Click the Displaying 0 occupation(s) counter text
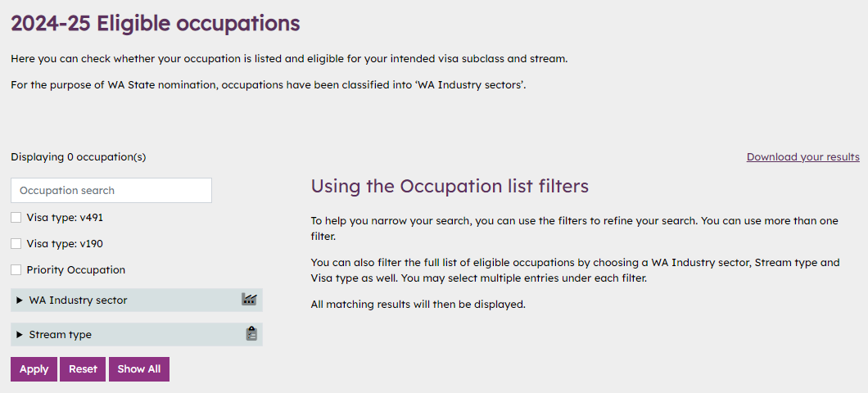This screenshot has height=393, width=868. coord(78,157)
